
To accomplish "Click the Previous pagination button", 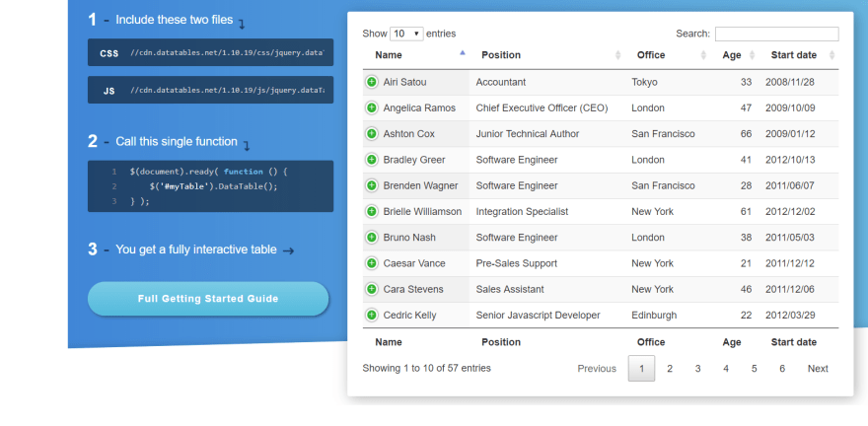I will coord(597,369).
